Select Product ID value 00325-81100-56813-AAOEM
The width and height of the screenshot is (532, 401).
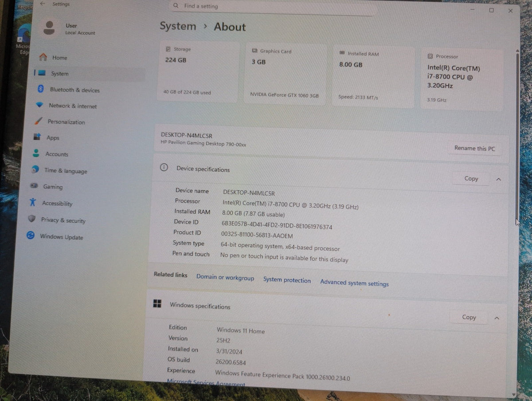coord(257,235)
